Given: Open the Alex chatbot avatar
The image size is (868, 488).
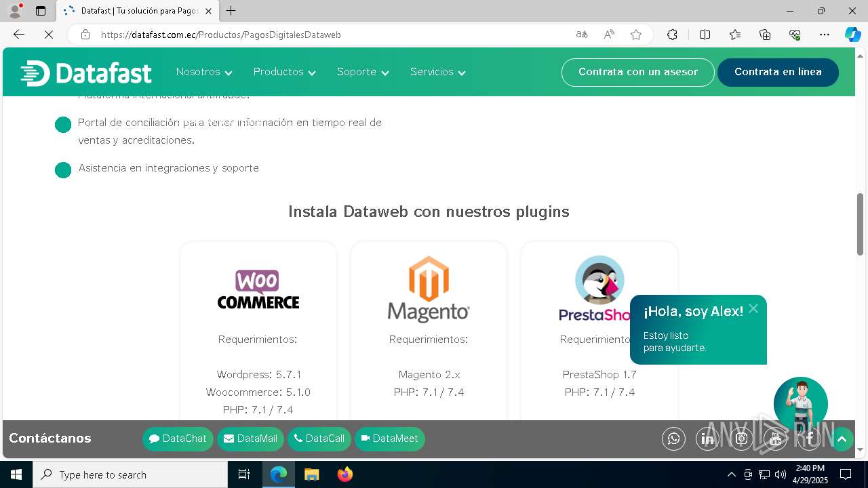Looking at the screenshot, I should (800, 404).
